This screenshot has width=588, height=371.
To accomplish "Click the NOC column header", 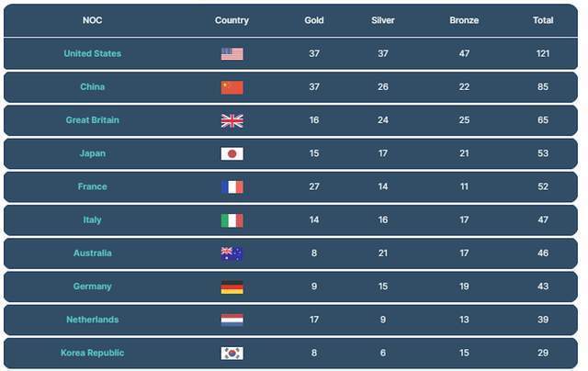I will 92,20.
